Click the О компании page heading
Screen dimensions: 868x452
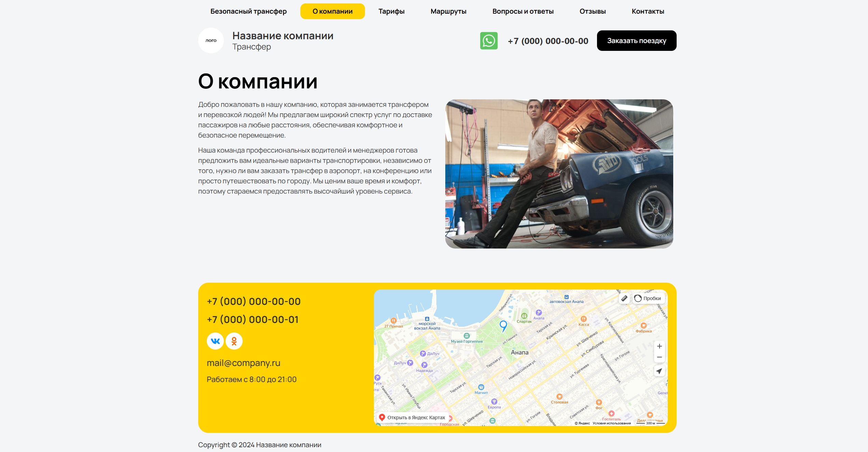pyautogui.click(x=258, y=81)
